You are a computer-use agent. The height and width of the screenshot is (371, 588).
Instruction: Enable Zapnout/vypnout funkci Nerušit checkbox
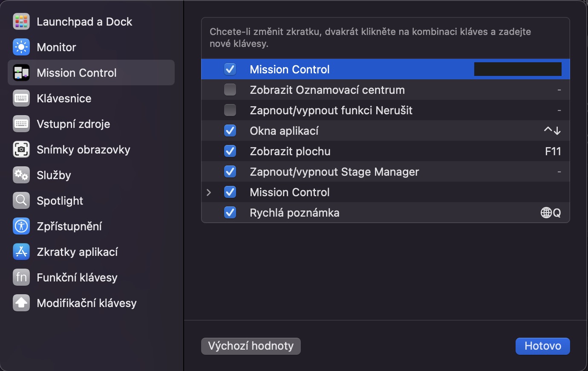tap(230, 110)
